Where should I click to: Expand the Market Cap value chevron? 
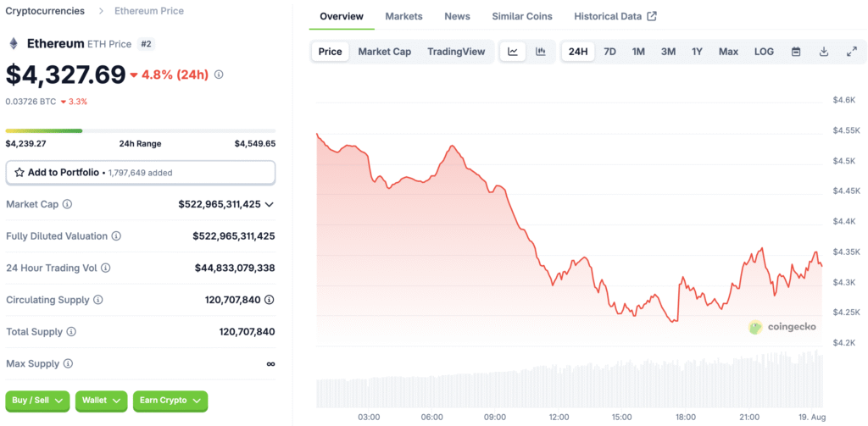[270, 204]
